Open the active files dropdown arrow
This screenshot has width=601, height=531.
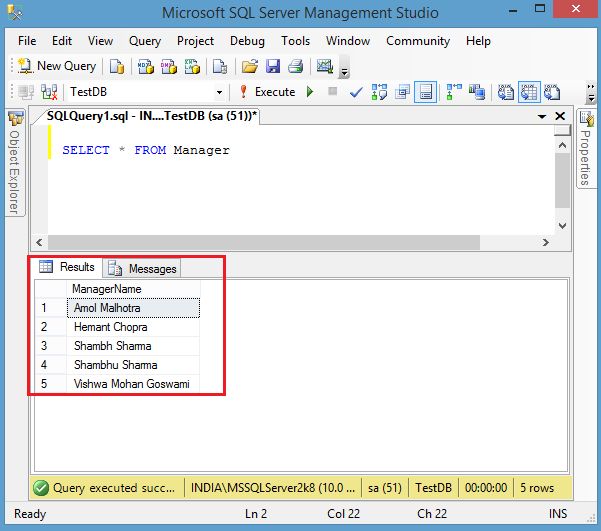pos(542,116)
